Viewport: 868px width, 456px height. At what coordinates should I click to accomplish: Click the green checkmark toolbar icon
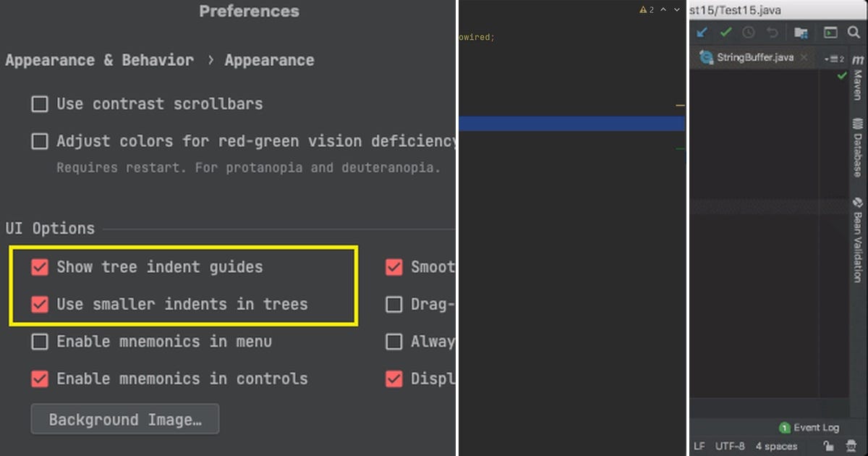tap(726, 32)
